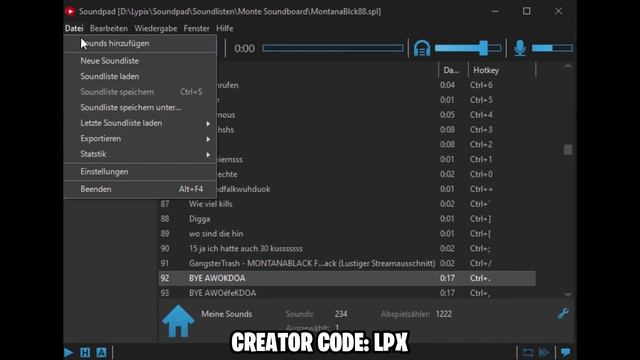
Task: Click the Sounds count 234
Action: click(341, 314)
